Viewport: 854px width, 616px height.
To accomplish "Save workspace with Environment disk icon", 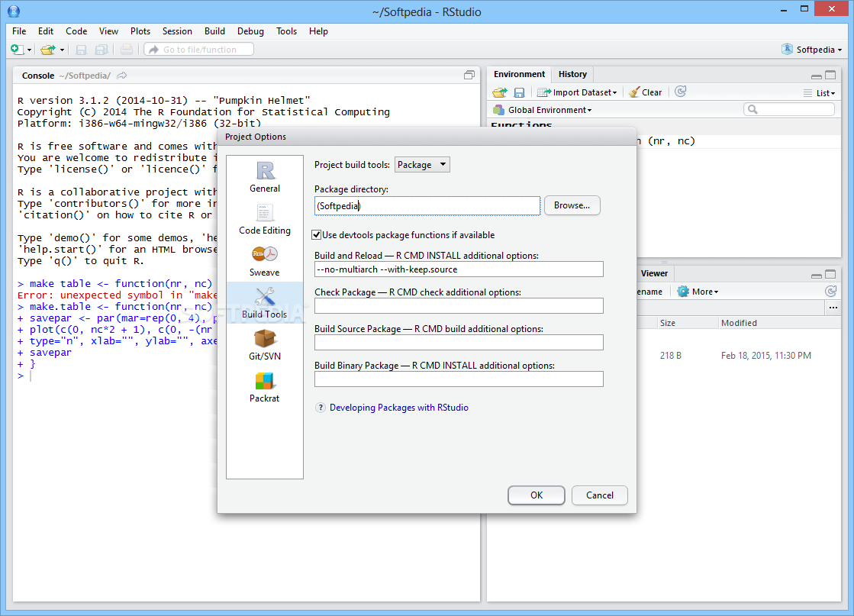I will (519, 92).
